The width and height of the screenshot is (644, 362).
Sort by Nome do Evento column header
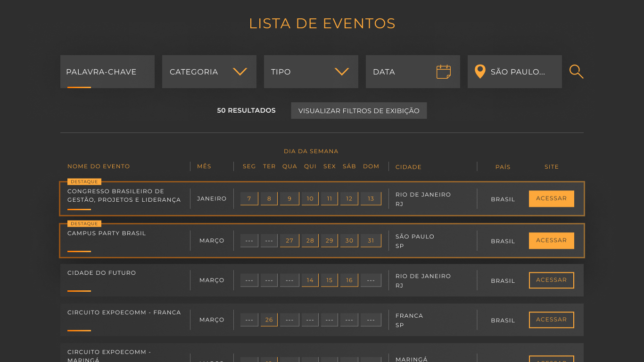99,166
